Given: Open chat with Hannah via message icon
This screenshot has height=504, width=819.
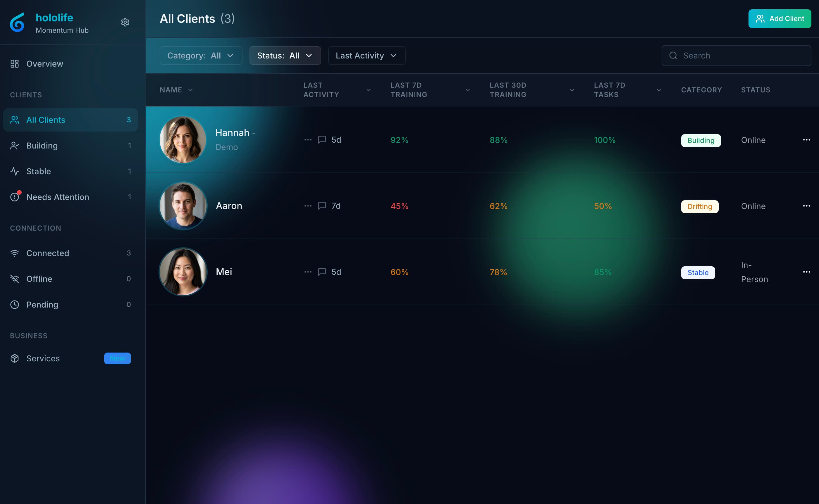Looking at the screenshot, I should pyautogui.click(x=321, y=140).
